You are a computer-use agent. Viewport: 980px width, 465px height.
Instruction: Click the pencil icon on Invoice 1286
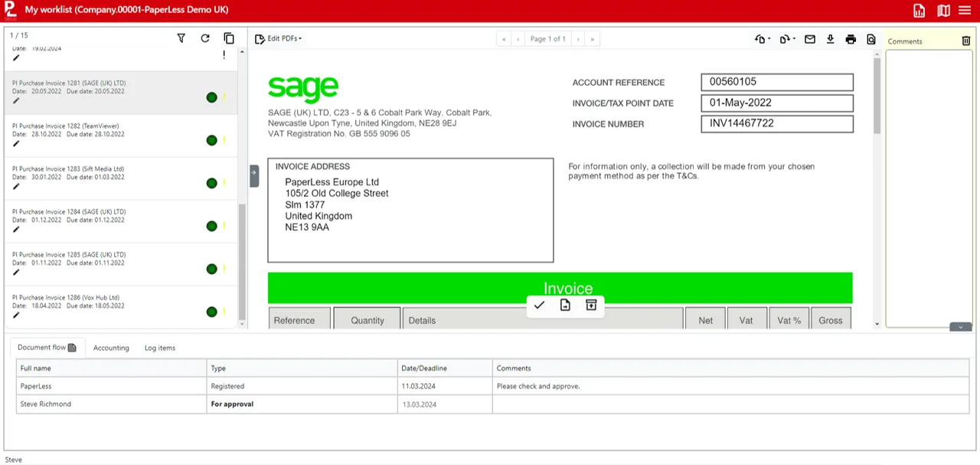click(16, 315)
